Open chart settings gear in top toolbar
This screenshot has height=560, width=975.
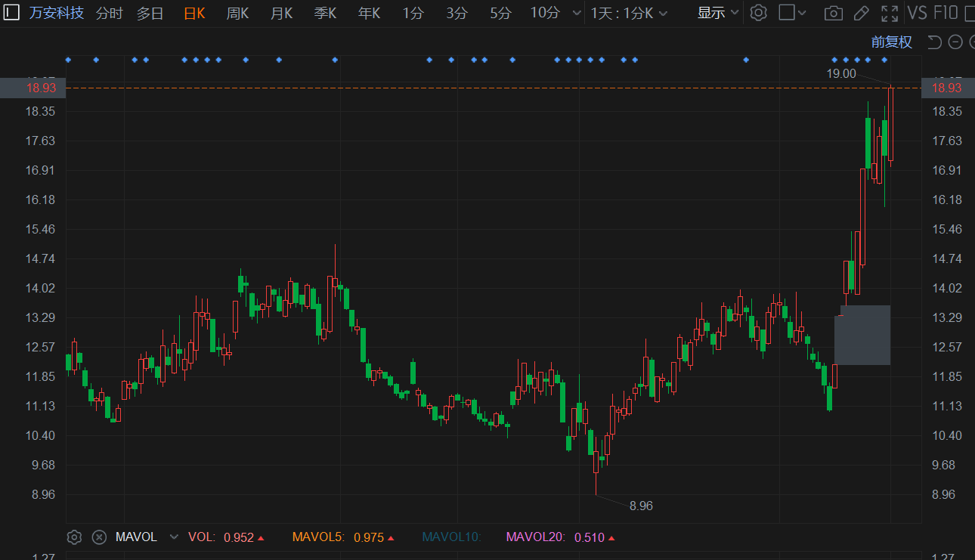click(758, 13)
